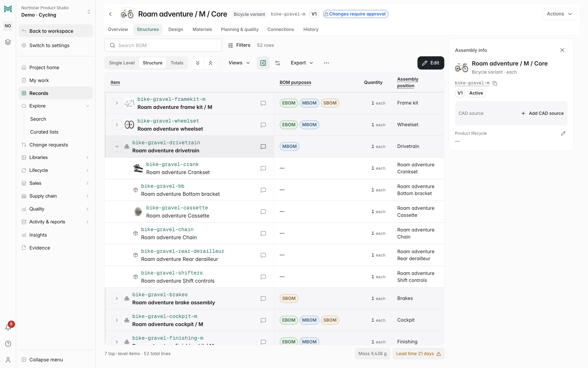
Task: Open the bike-gravel-cockpit-m item link
Action: 165,316
